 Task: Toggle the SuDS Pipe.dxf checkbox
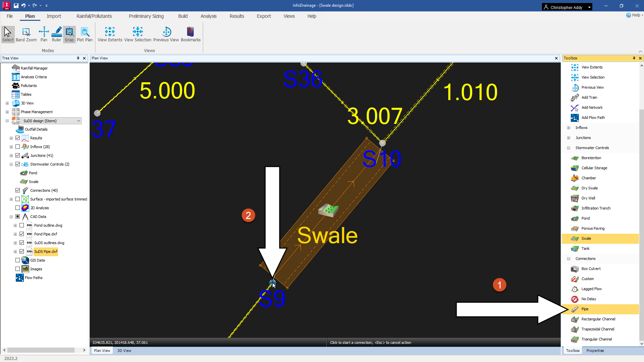[x=22, y=252]
